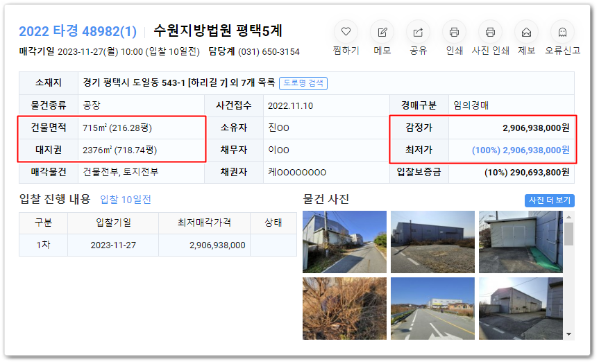Screen dimensions: 599x364
Task: Click the 경매구분 value 임의경매
Action: coord(471,105)
